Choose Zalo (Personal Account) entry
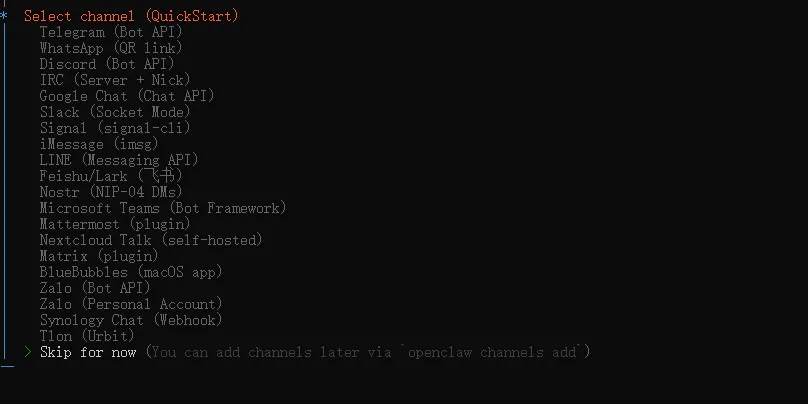This screenshot has height=404, width=808. (x=131, y=304)
